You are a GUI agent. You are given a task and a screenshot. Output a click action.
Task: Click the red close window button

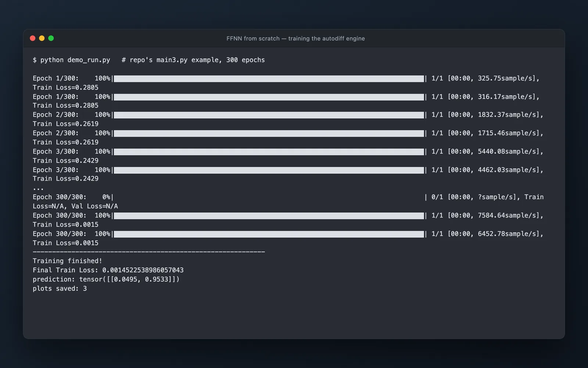click(32, 38)
